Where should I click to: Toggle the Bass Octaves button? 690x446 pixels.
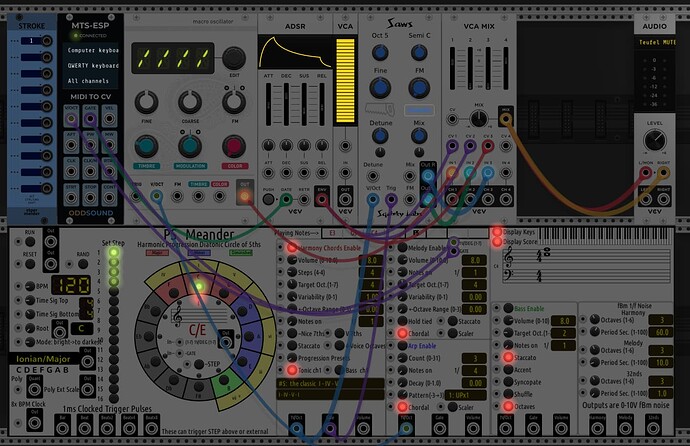tap(508, 406)
